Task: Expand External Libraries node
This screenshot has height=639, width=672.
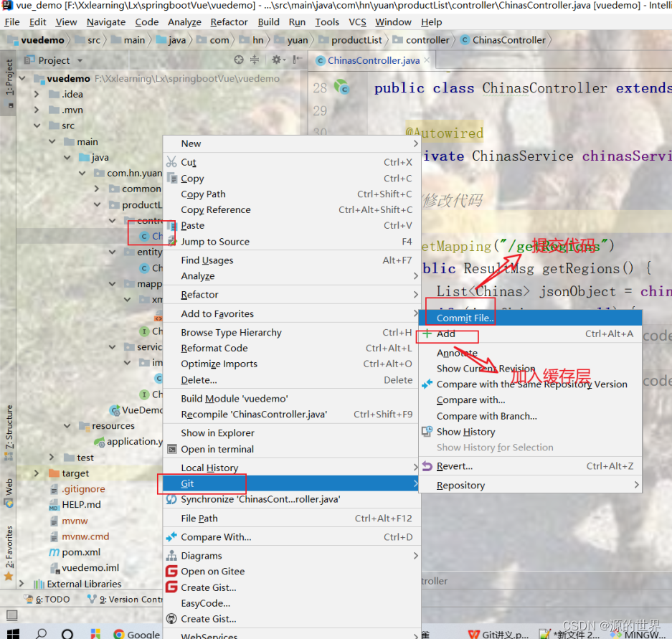Action: click(22, 584)
